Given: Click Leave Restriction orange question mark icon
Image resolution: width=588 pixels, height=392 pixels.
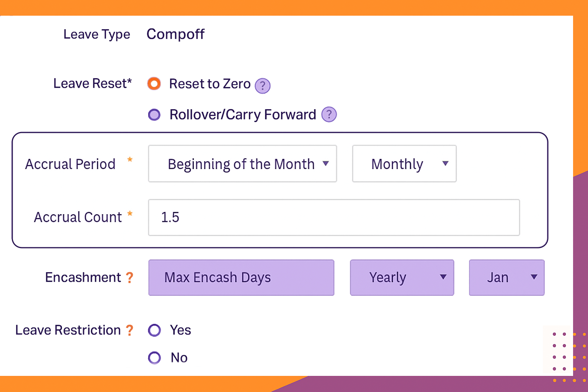Looking at the screenshot, I should tap(130, 330).
